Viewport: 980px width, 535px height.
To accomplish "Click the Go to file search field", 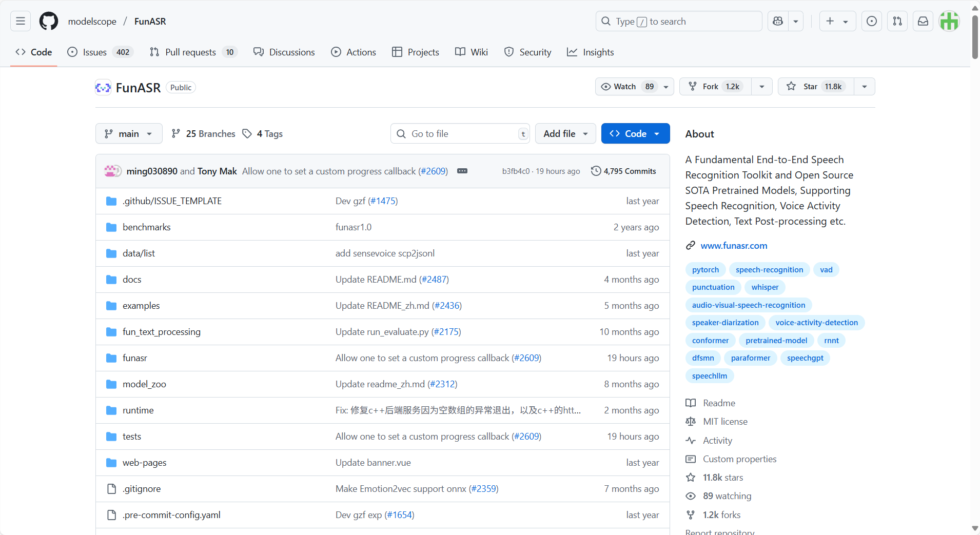I will click(x=460, y=133).
